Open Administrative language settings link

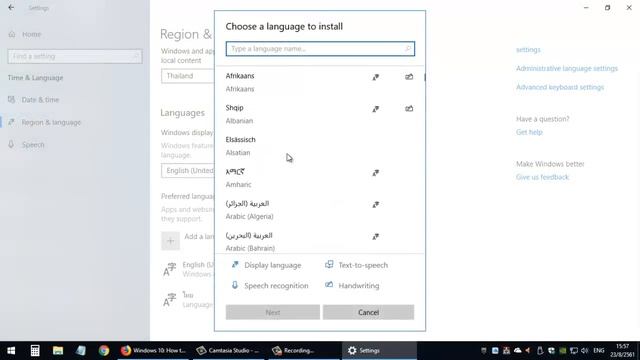[567, 69]
